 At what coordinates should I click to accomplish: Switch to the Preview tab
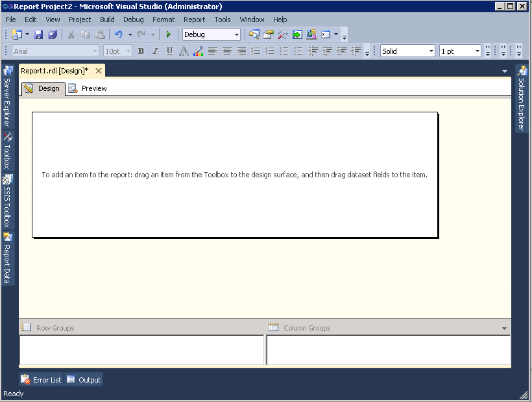coord(88,88)
